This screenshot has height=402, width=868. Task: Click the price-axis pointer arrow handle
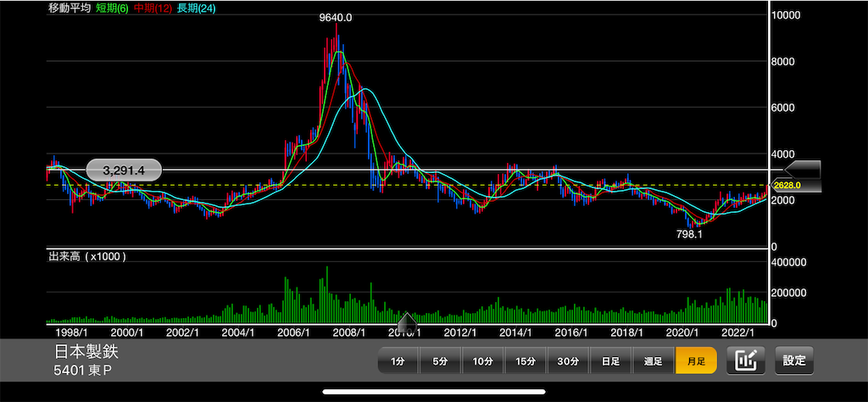point(803,170)
